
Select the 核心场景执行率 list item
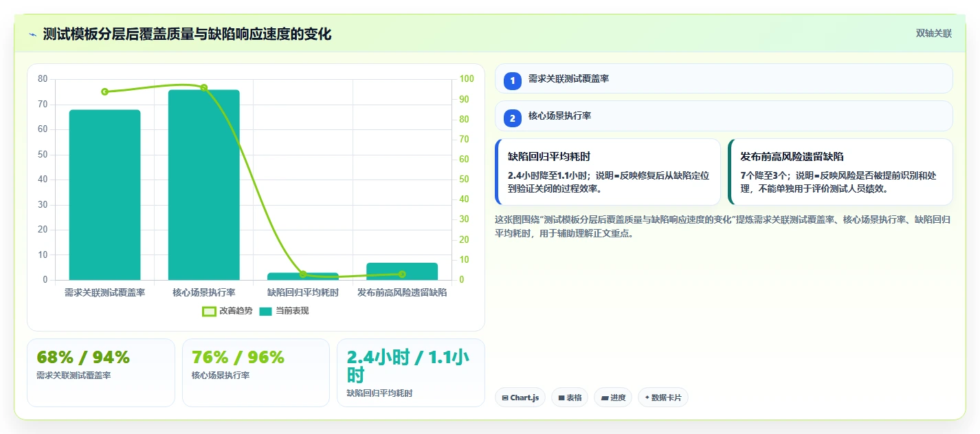pyautogui.click(x=724, y=116)
